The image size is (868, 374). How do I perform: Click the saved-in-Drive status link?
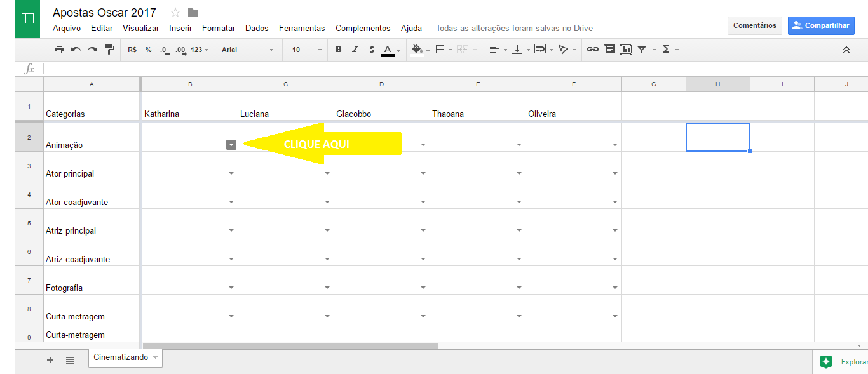pyautogui.click(x=514, y=28)
